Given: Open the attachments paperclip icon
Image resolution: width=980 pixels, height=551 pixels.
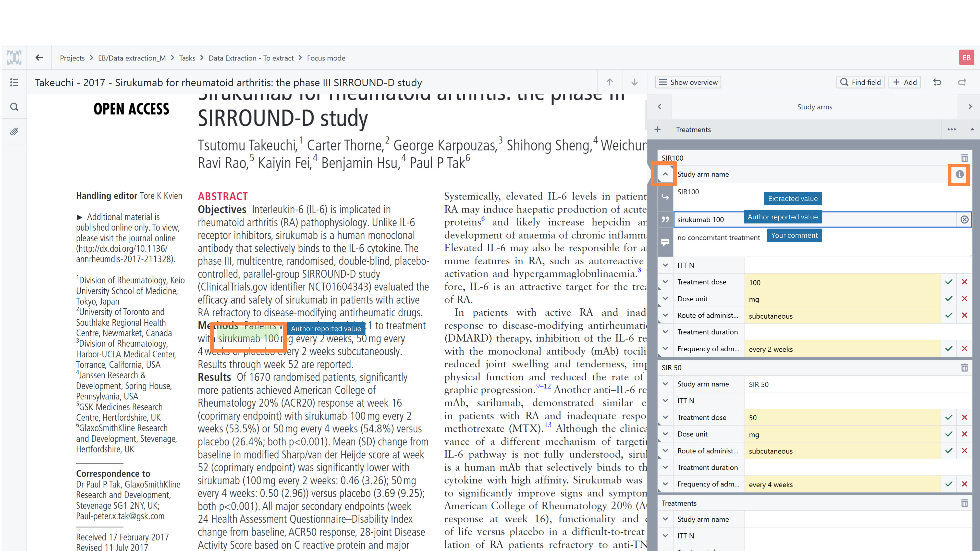Looking at the screenshot, I should tap(14, 132).
